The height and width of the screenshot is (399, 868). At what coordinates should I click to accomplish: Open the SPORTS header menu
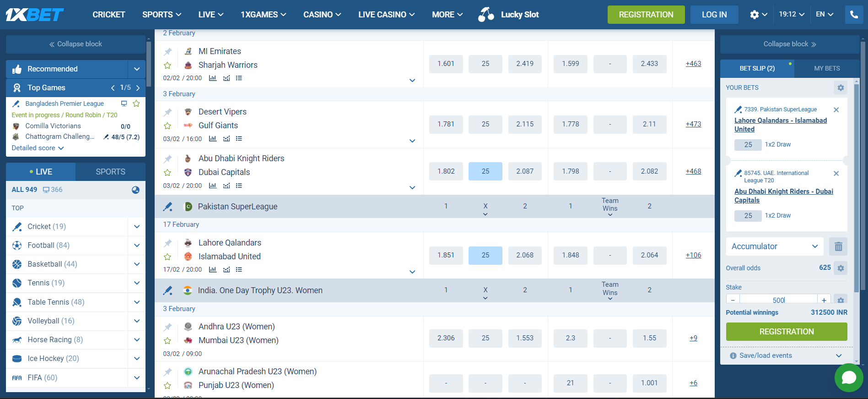[x=162, y=15]
